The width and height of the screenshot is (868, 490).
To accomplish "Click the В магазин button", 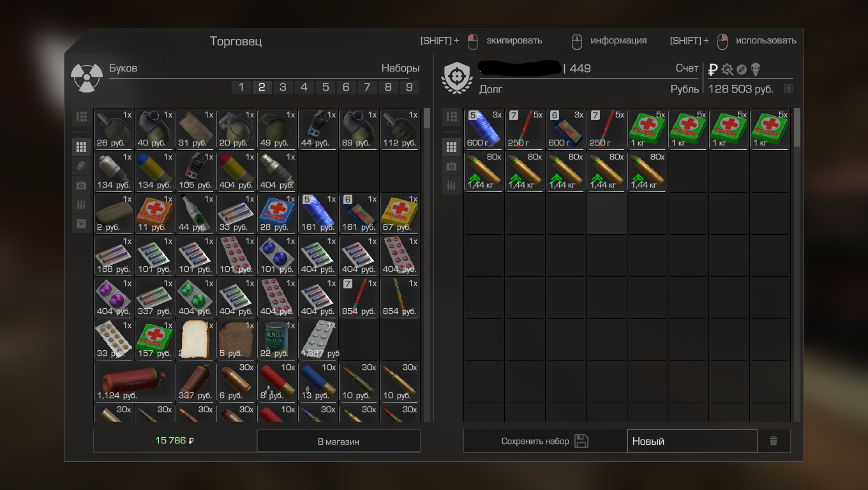I will (338, 442).
